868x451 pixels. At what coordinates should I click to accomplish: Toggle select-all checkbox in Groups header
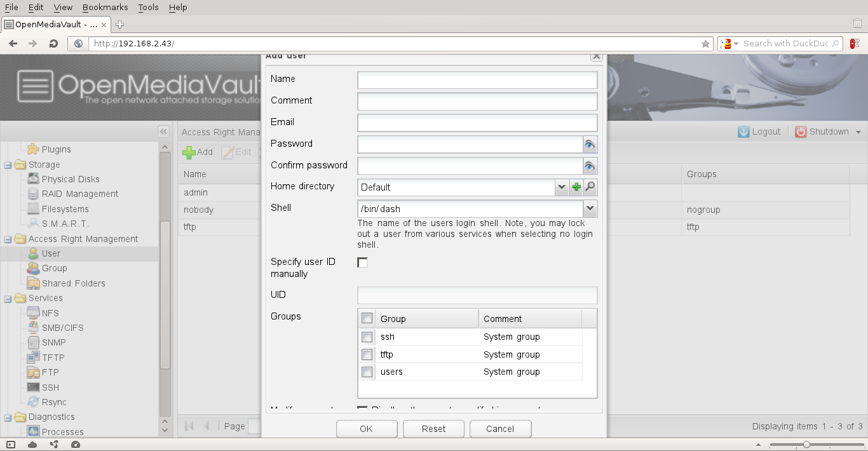pyautogui.click(x=367, y=318)
